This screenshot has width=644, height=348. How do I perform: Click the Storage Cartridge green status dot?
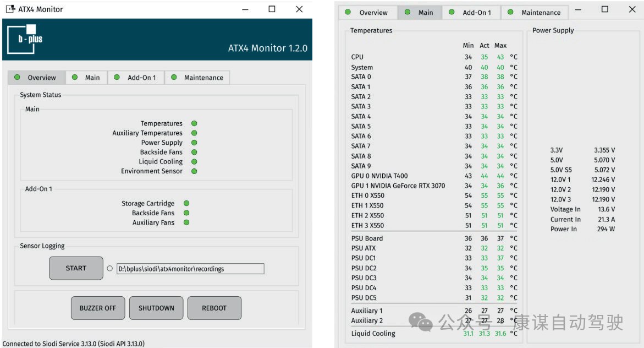coord(186,203)
